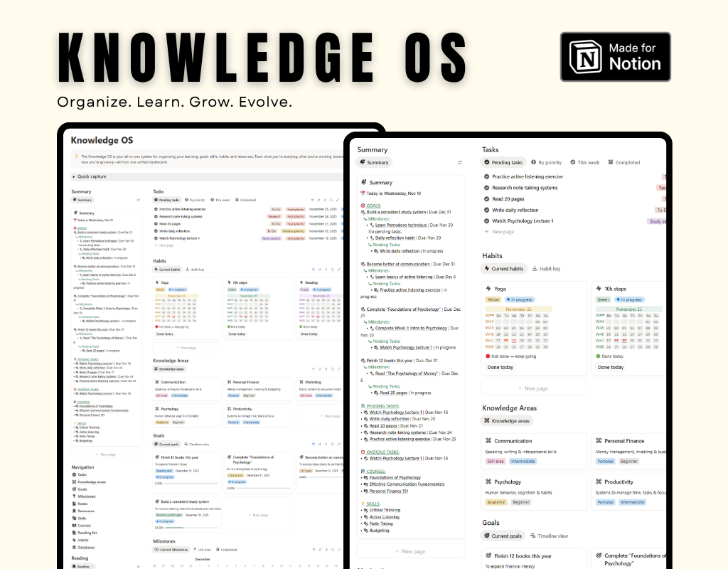Image resolution: width=728 pixels, height=569 pixels.
Task: Open the Reading view dropdown in left tablet
Action: [82, 567]
